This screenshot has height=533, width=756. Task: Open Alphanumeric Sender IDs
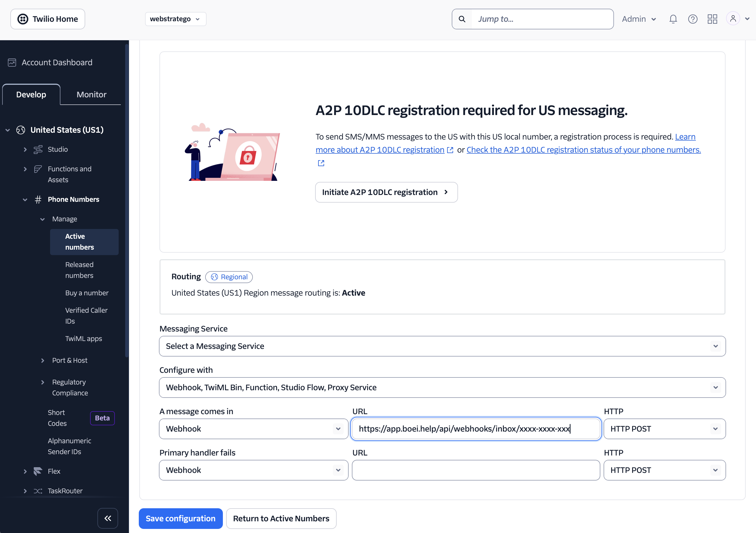[x=69, y=446]
